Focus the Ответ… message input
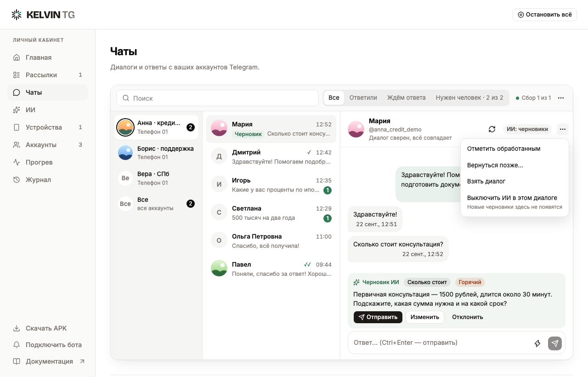This screenshot has width=588, height=377. [440, 343]
